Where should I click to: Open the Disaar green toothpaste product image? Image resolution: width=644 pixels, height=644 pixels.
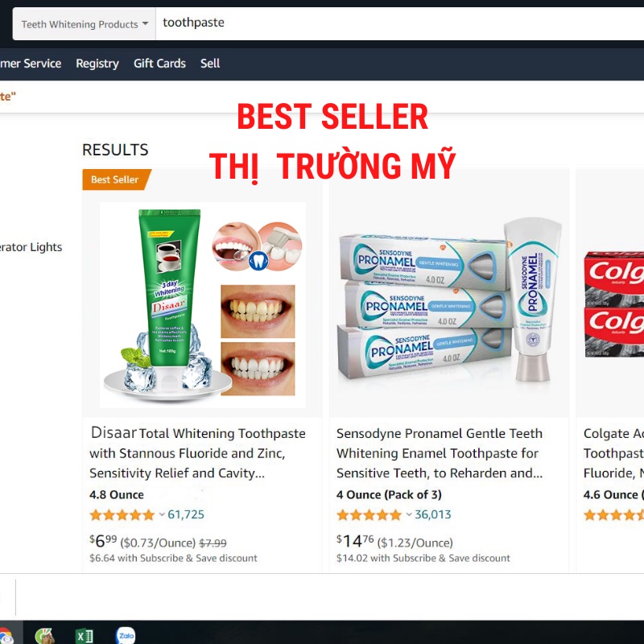(203, 305)
